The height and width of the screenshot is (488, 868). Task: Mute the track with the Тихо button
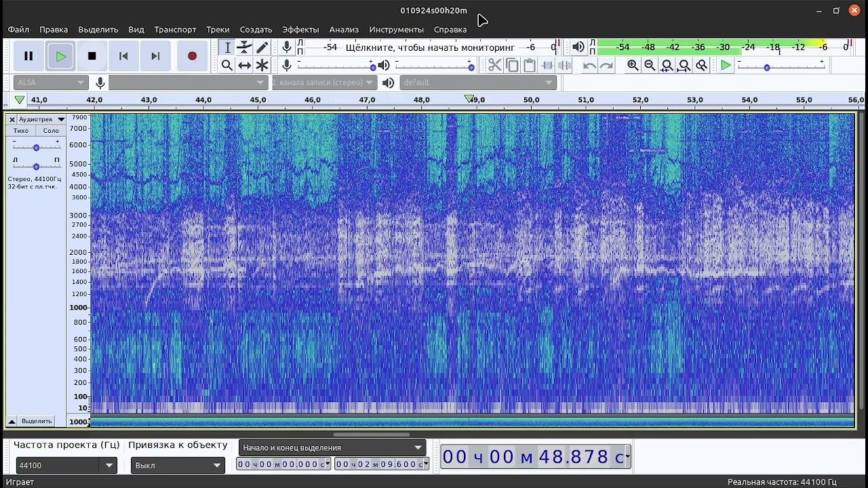[21, 131]
